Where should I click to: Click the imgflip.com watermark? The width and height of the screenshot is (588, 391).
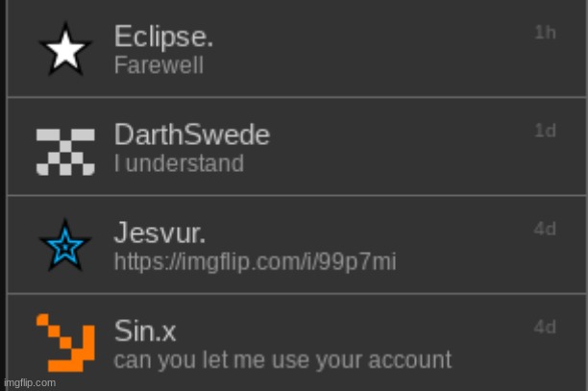(29, 382)
